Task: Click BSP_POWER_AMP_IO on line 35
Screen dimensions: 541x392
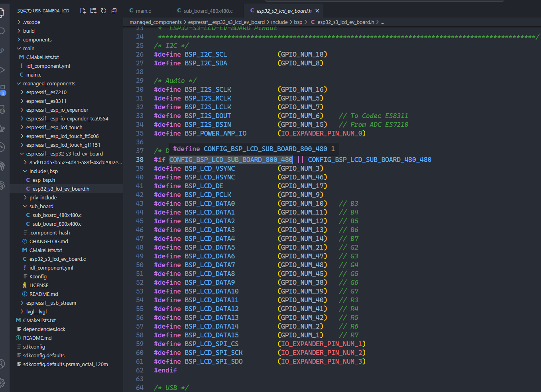Action: click(x=216, y=133)
